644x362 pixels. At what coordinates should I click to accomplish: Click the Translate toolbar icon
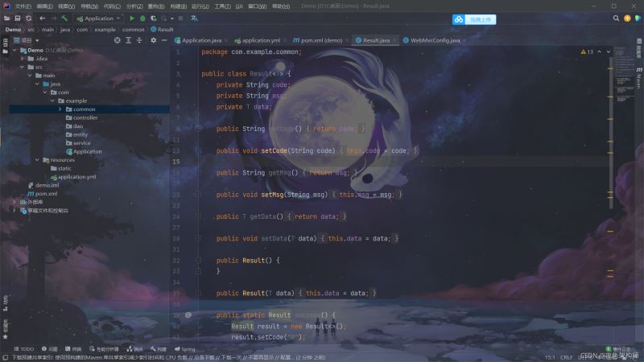(194, 19)
